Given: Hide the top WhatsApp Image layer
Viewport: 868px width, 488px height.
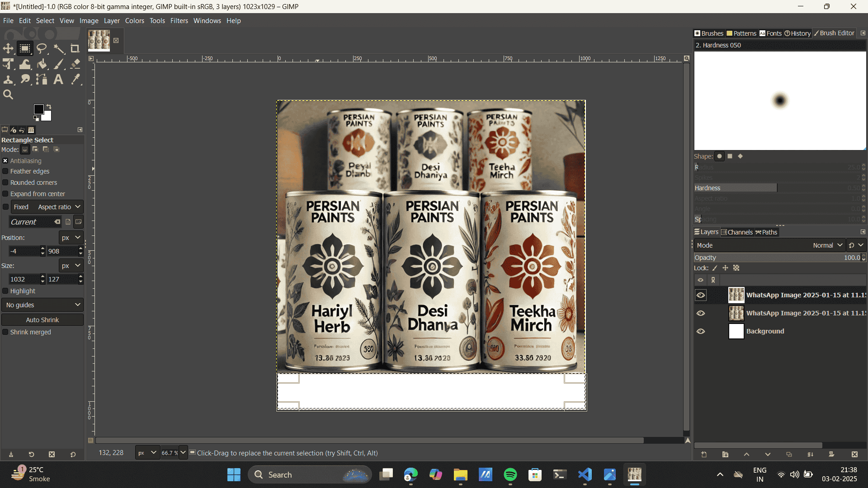Looking at the screenshot, I should click(x=701, y=295).
